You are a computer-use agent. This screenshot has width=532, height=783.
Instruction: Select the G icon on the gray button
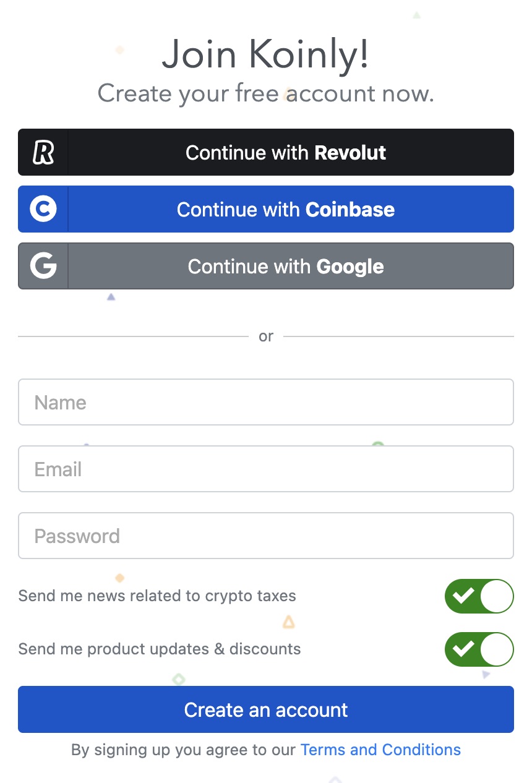pos(42,266)
